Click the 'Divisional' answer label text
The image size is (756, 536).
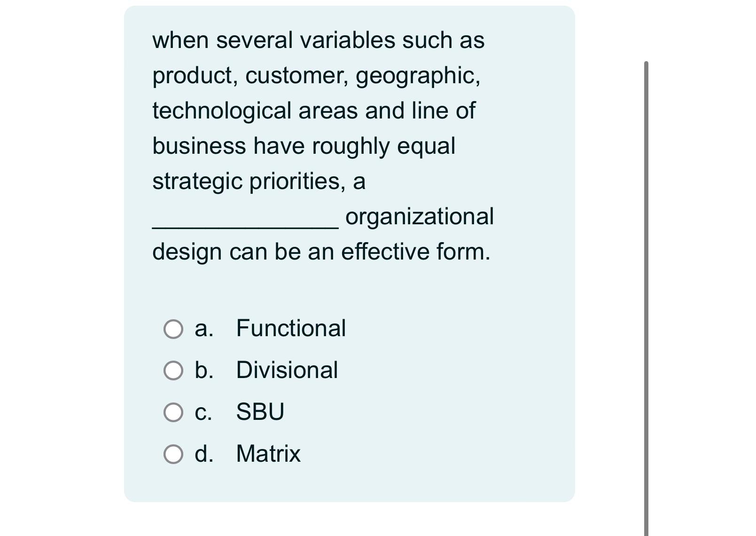(287, 371)
